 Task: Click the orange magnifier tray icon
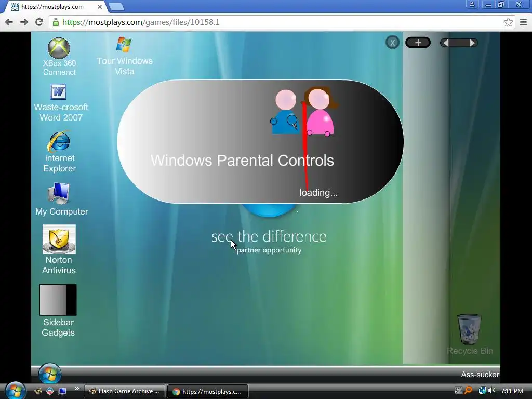(468, 391)
